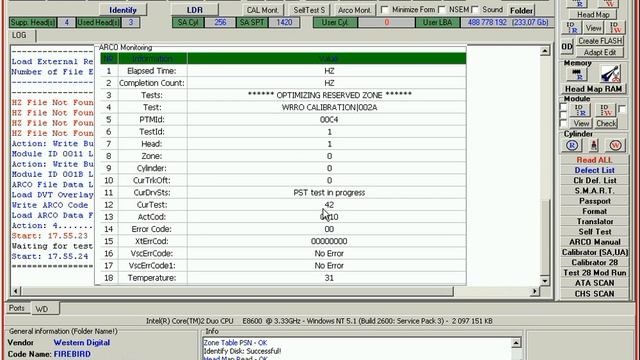
Task: Start the CHS SCAN
Action: tap(594, 293)
